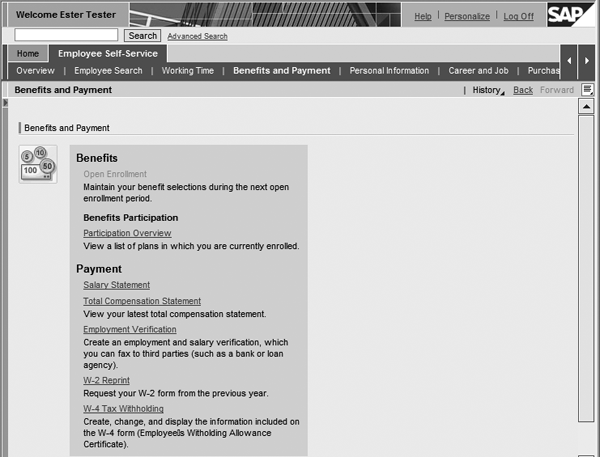Open the Personalize link
The width and height of the screenshot is (600, 457).
[467, 16]
